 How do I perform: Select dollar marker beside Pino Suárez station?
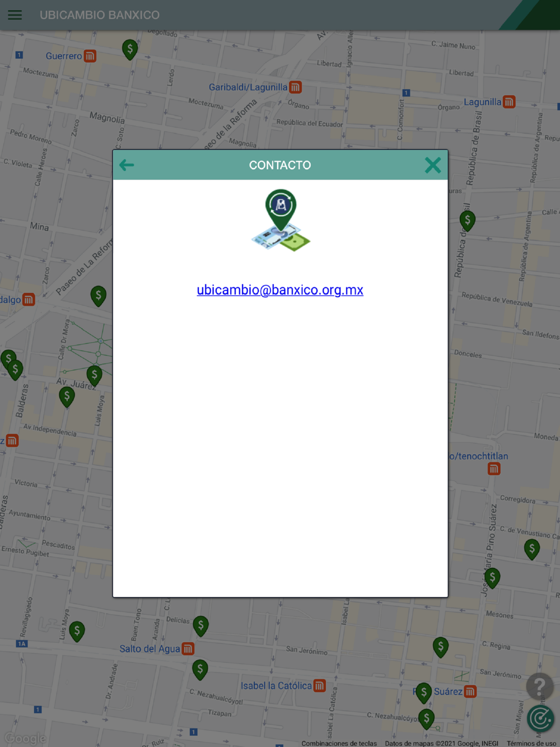pyautogui.click(x=424, y=693)
